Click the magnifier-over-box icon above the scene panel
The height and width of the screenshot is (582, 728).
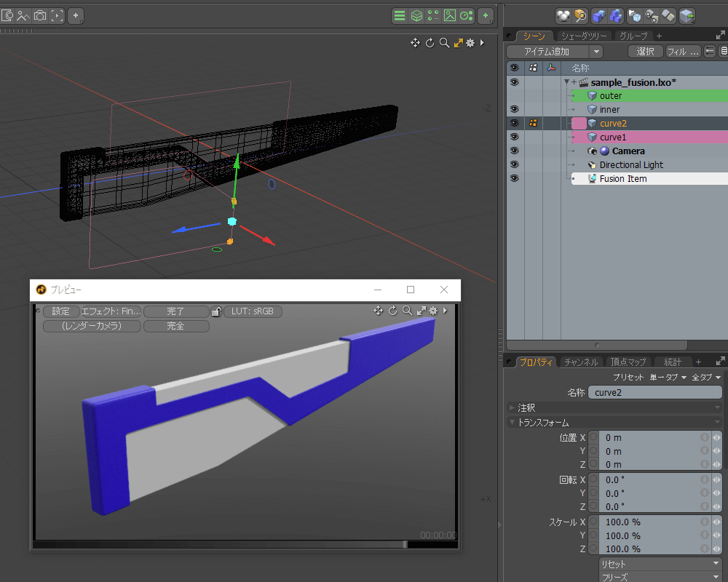click(580, 16)
